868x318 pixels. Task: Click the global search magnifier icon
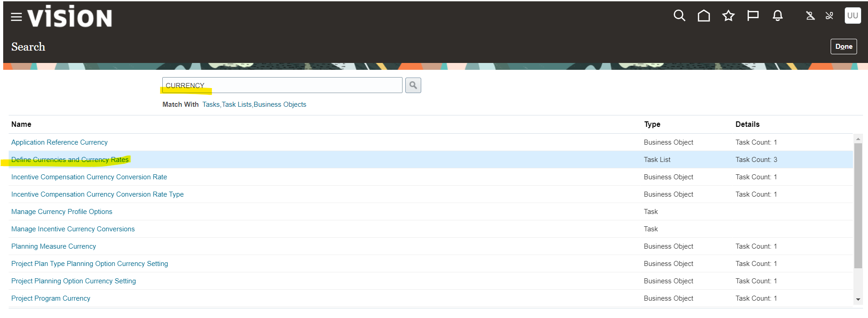679,16
